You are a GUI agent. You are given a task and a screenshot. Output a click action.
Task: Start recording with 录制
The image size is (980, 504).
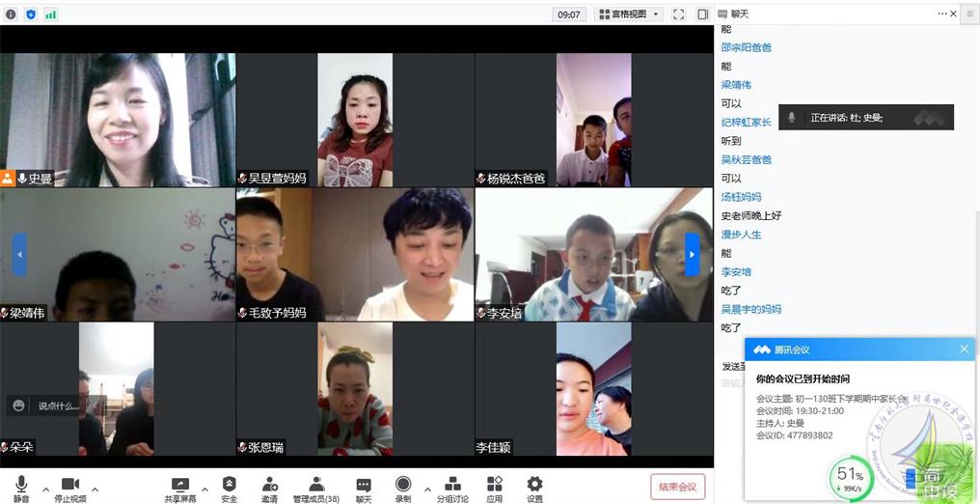click(403, 489)
